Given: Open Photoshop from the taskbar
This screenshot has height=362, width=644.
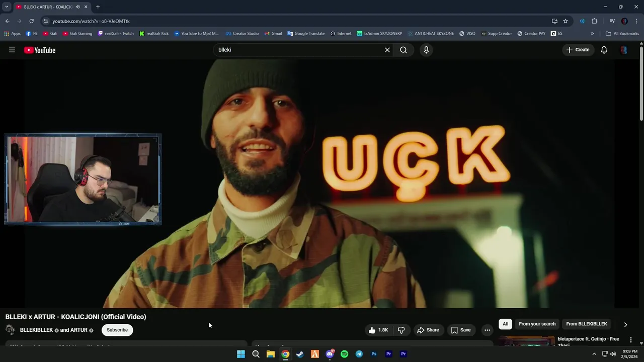Looking at the screenshot, I should click(374, 354).
